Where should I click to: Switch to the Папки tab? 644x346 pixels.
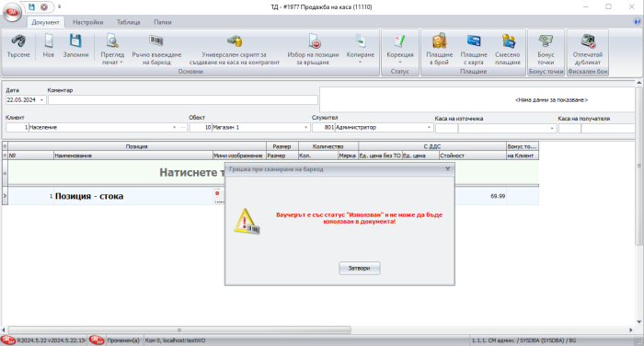[163, 22]
